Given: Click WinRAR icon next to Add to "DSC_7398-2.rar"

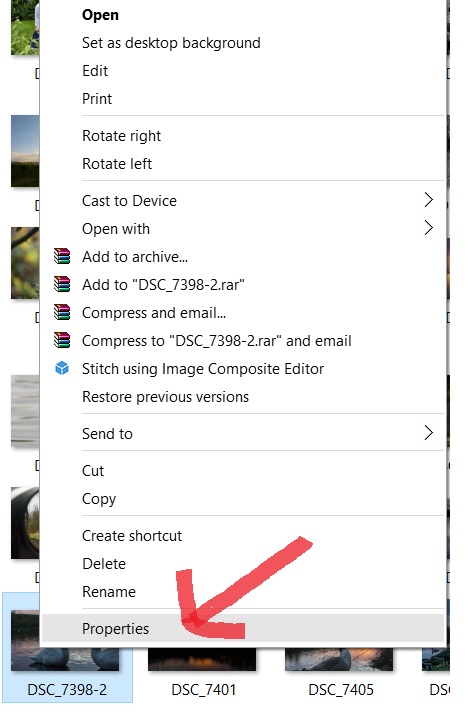Looking at the screenshot, I should [62, 284].
